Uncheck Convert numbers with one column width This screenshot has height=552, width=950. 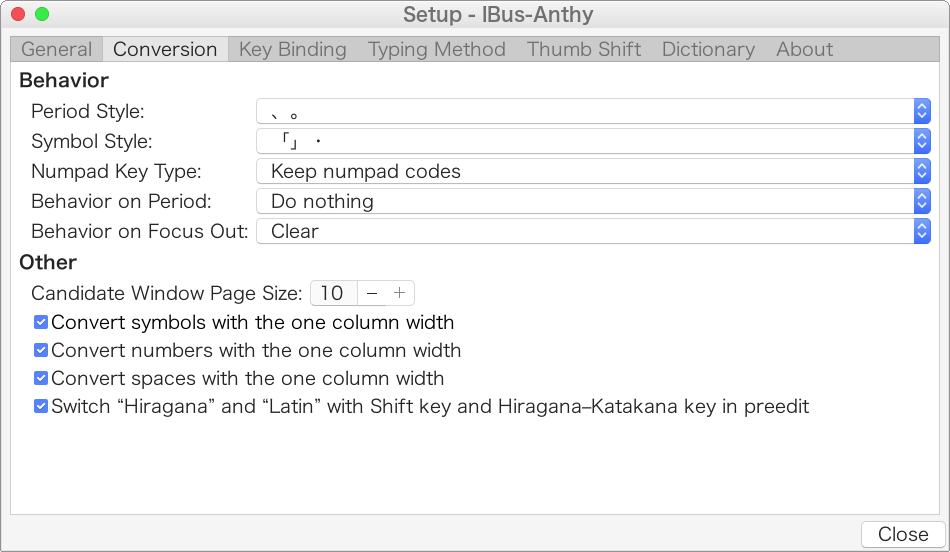(x=41, y=351)
